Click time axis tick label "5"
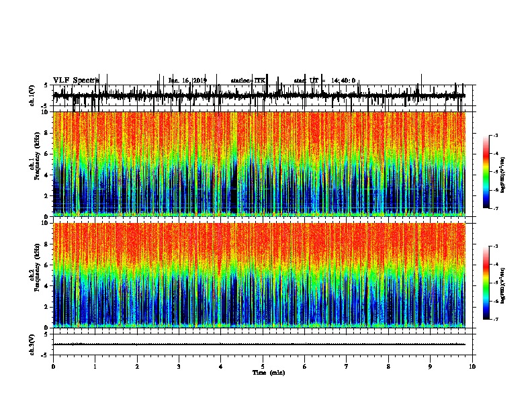 coord(263,367)
